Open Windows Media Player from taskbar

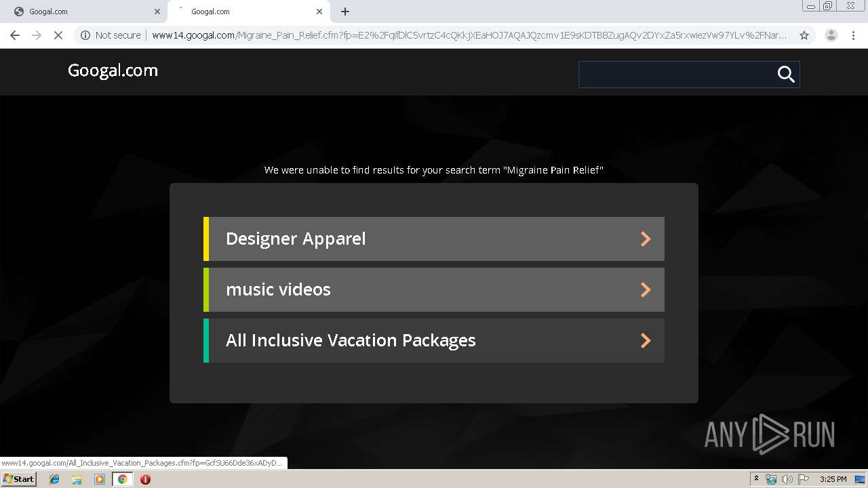100,479
